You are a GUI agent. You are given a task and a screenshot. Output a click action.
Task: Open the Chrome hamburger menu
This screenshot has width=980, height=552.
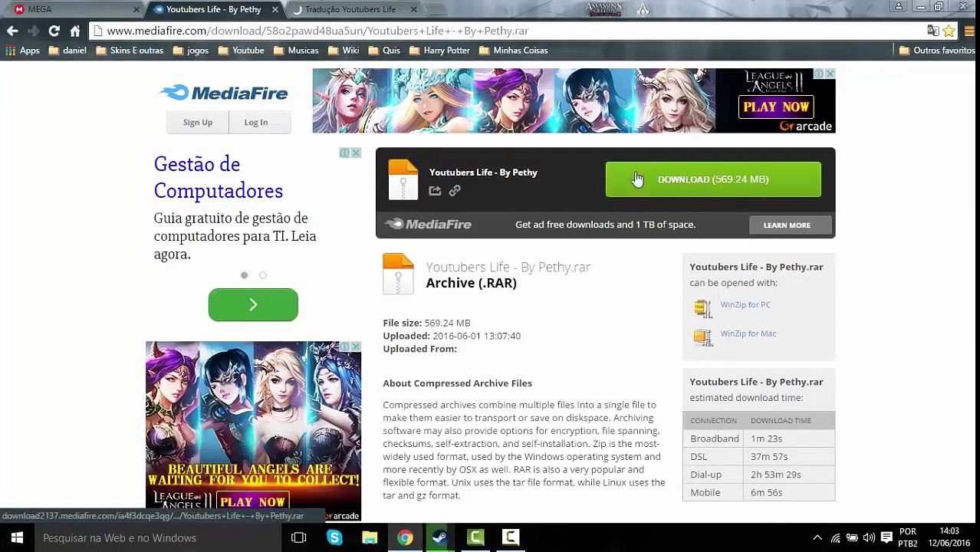point(970,31)
